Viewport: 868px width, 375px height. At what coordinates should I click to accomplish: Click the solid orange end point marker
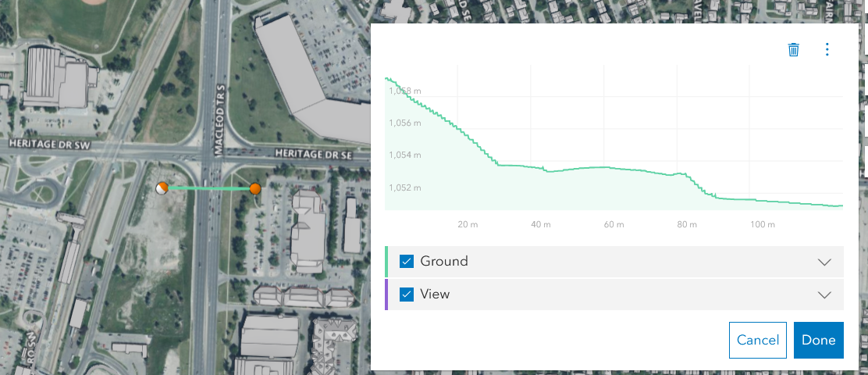[x=254, y=188]
